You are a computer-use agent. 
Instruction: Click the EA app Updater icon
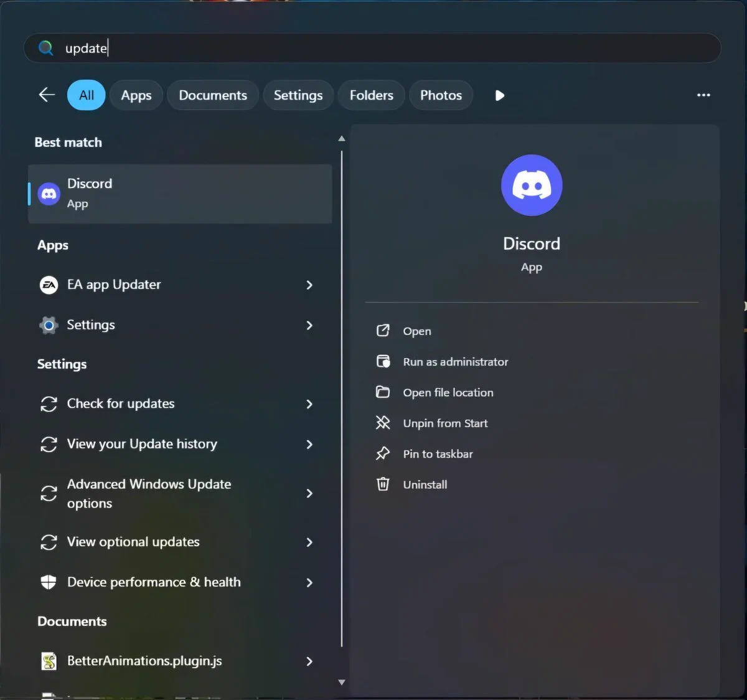[49, 285]
